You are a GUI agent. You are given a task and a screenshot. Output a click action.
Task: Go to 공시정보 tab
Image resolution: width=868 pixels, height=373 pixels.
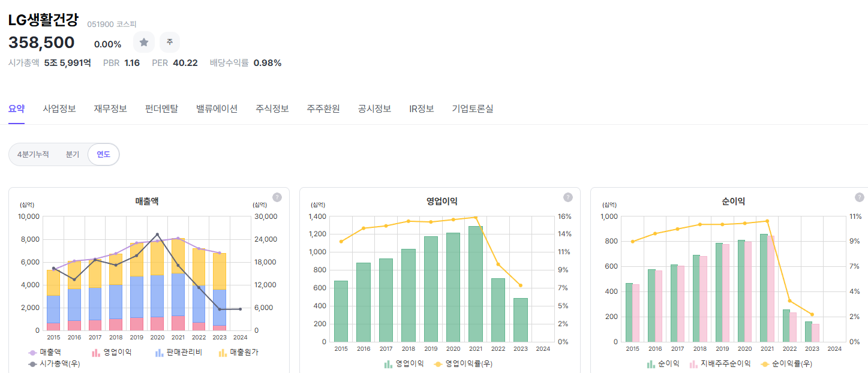point(374,109)
